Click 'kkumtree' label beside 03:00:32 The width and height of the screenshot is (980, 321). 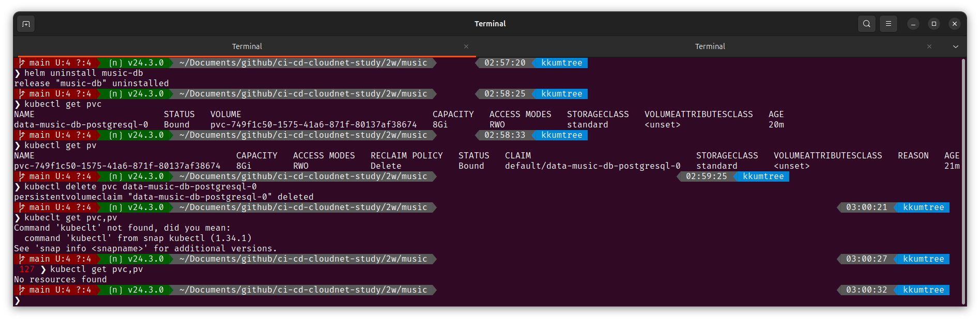pyautogui.click(x=924, y=290)
